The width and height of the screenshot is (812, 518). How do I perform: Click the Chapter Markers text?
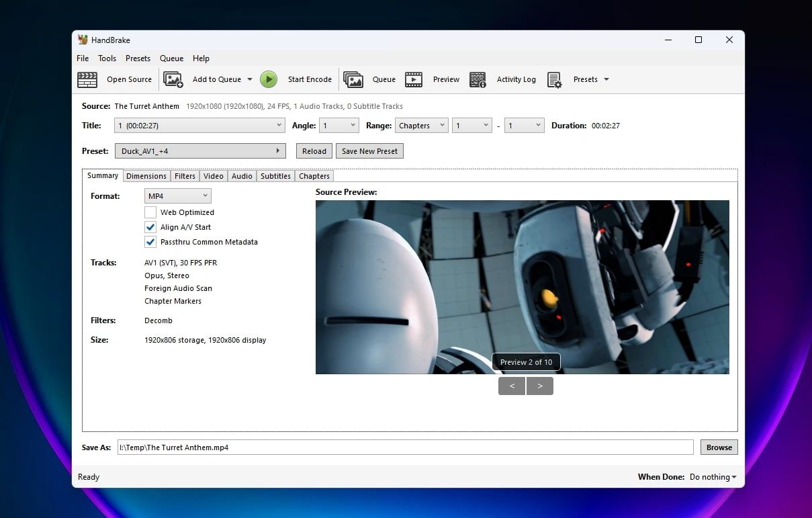[x=173, y=301]
